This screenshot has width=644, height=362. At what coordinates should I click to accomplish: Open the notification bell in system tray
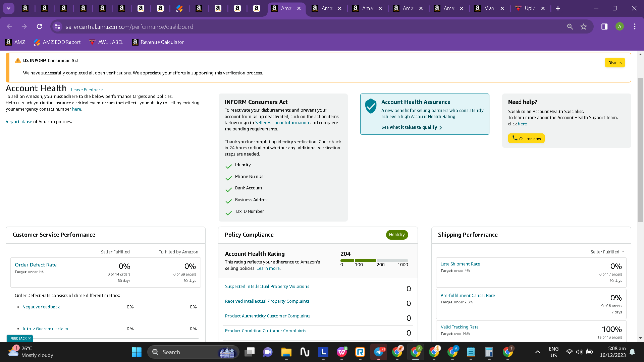point(632,352)
